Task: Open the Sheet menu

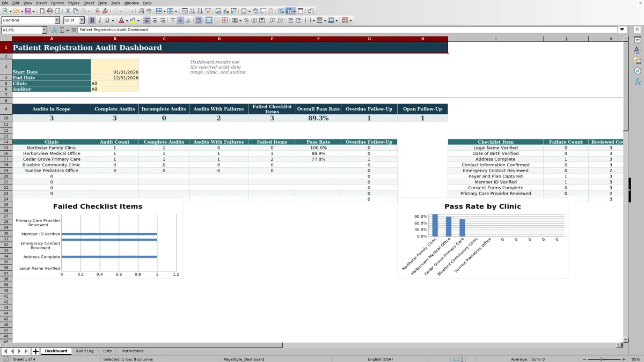Action: coord(89,3)
